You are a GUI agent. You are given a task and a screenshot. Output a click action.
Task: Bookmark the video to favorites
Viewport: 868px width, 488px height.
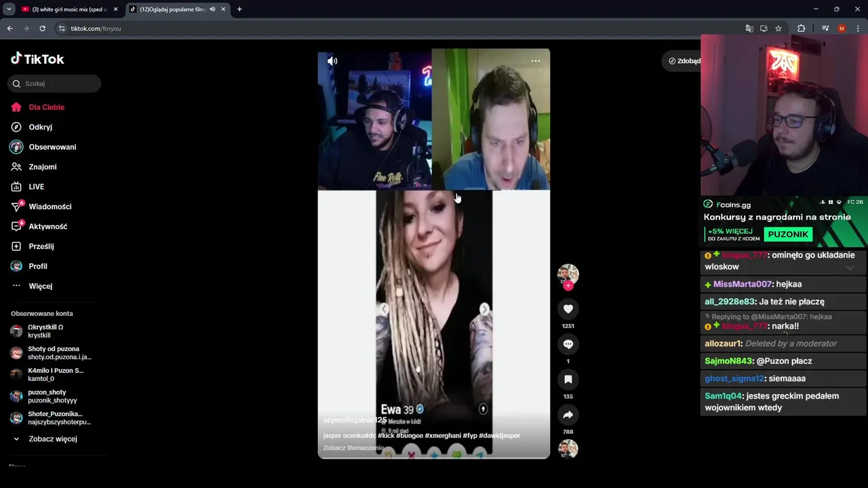point(568,380)
